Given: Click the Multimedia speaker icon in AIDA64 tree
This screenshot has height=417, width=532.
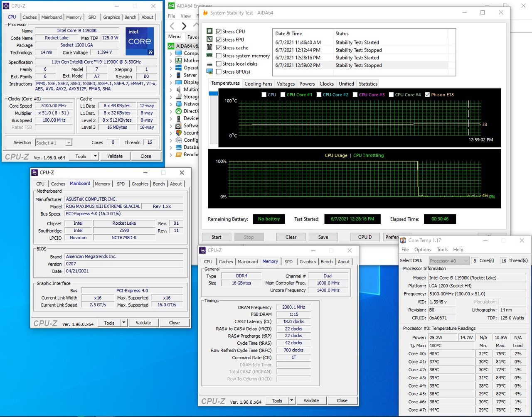Looking at the screenshot, I should click(179, 89).
